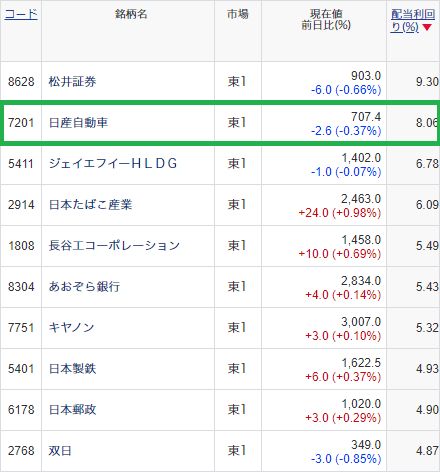The height and width of the screenshot is (472, 440).
Task: Click stock code 2914
Action: [x=21, y=205]
